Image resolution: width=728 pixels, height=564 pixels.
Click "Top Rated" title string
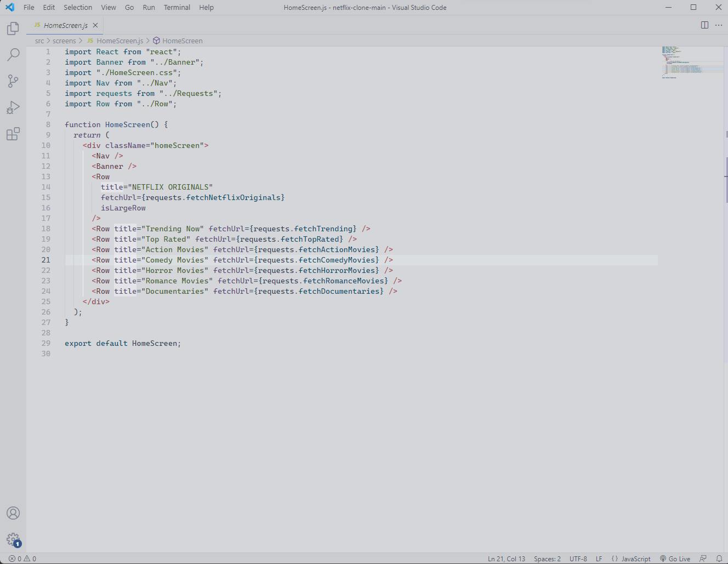click(x=166, y=239)
